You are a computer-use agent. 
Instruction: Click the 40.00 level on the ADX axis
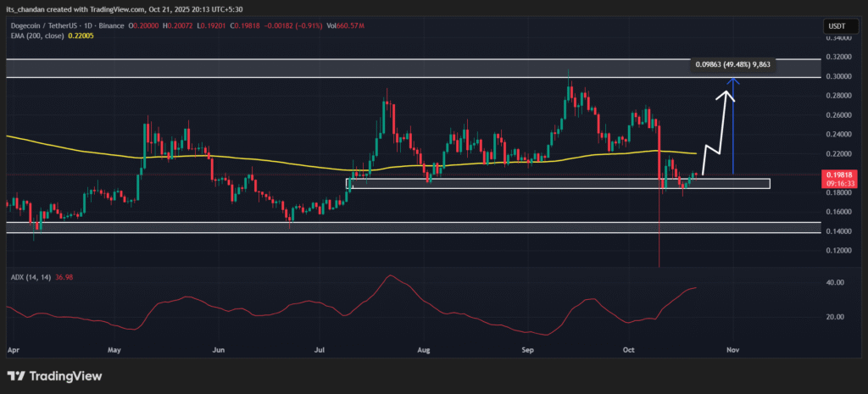click(x=833, y=283)
